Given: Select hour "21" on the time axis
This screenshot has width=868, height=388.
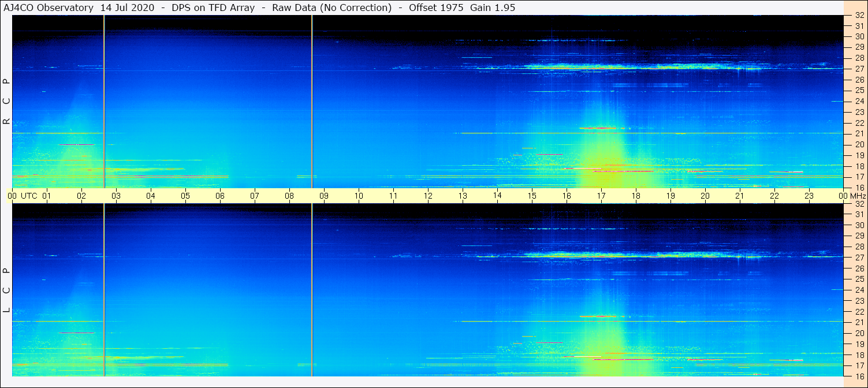Looking at the screenshot, I should 740,196.
